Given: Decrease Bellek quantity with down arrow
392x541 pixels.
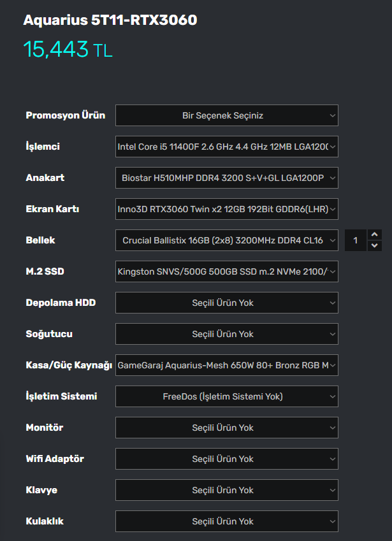Looking at the screenshot, I should click(x=375, y=246).
